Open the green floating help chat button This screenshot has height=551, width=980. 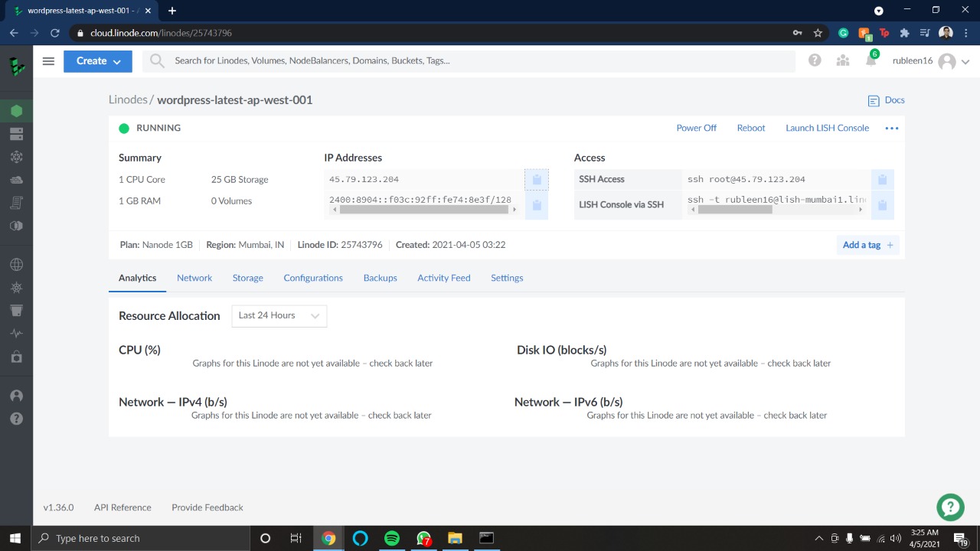pos(950,507)
